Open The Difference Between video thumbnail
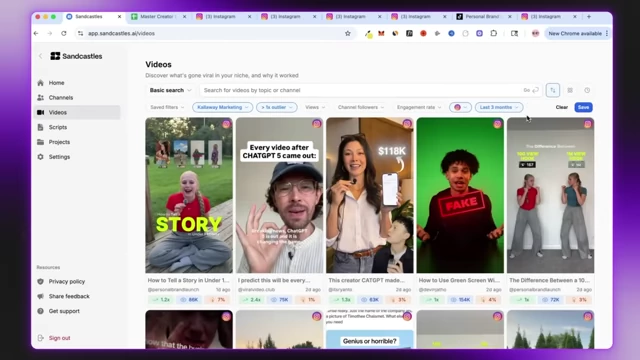Screen dimensions: 640x360 551,195
